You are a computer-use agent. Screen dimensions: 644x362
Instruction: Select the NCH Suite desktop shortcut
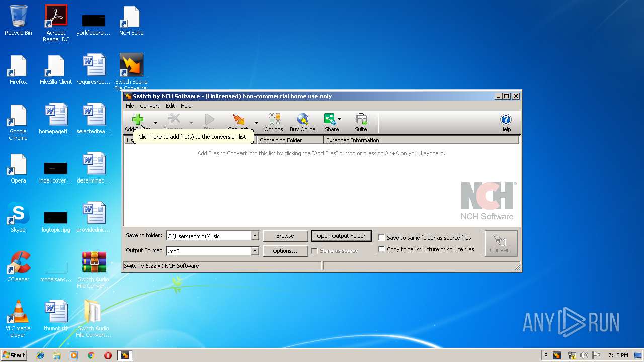coord(131,20)
